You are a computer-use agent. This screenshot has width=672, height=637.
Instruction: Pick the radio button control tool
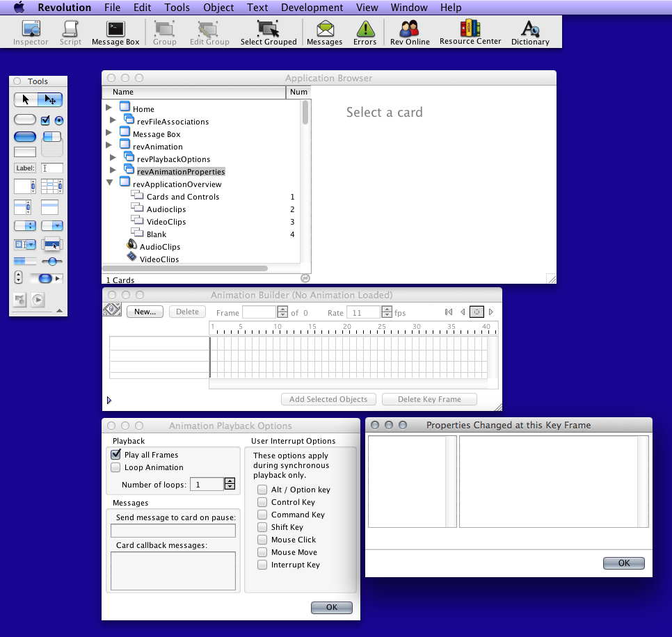pos(59,120)
